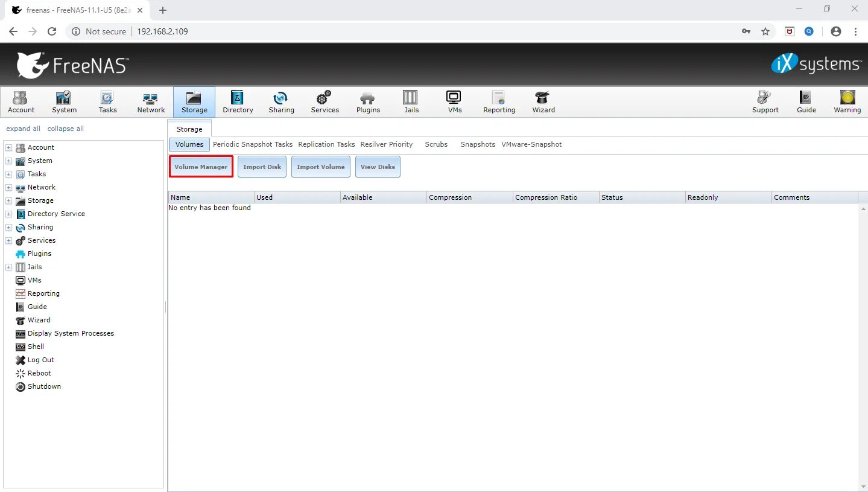
Task: Select Plugins in the sidebar tree
Action: click(x=39, y=254)
